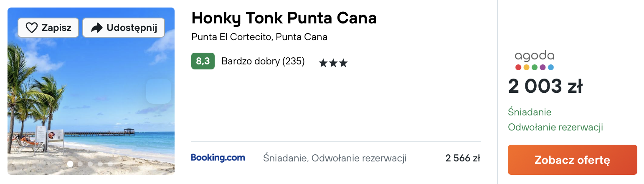Viewport: 644px width, 184px height.
Task: Click the agoda logo
Action: coord(534,61)
